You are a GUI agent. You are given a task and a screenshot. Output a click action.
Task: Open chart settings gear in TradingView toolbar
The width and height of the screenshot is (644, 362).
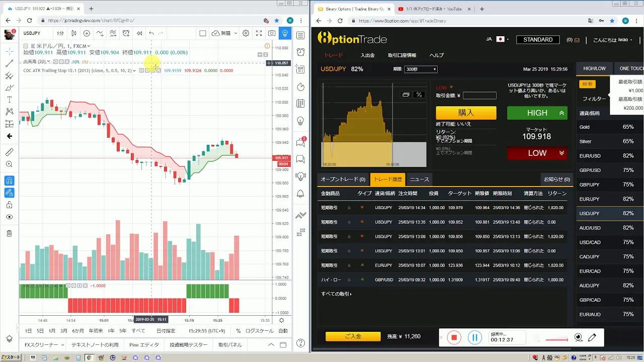pyautogui.click(x=246, y=33)
